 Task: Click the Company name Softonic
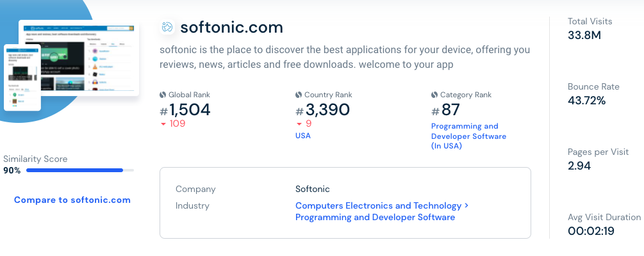[x=313, y=189]
